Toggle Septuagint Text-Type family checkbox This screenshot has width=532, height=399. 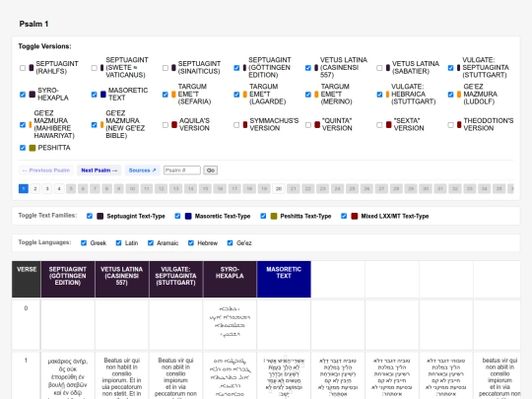pyautogui.click(x=90, y=216)
